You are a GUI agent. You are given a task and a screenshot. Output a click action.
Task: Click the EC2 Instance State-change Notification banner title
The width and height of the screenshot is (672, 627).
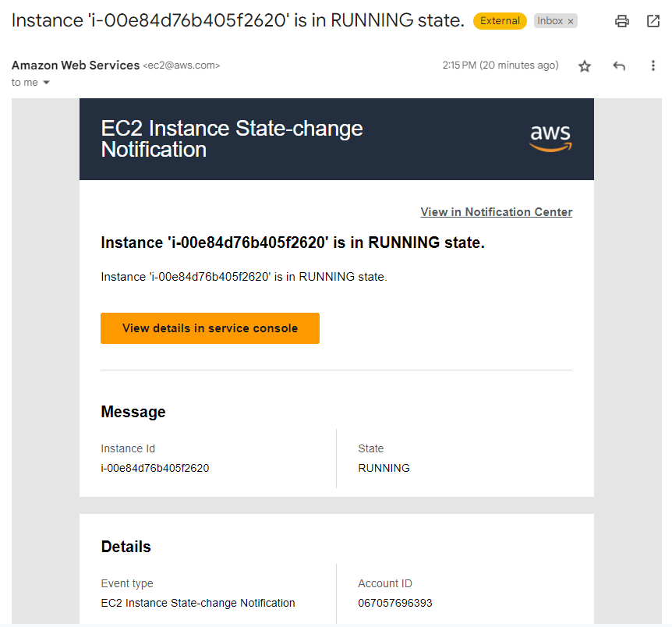(x=232, y=139)
